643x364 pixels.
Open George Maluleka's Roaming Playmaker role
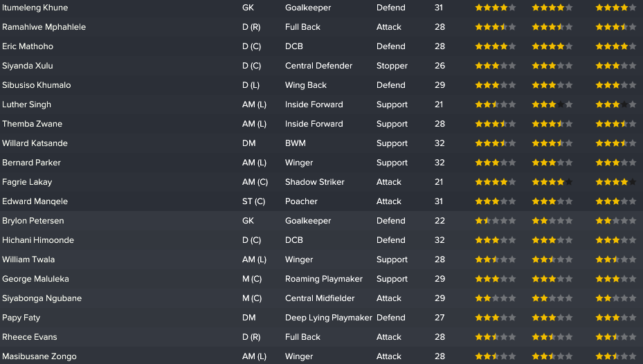click(324, 279)
